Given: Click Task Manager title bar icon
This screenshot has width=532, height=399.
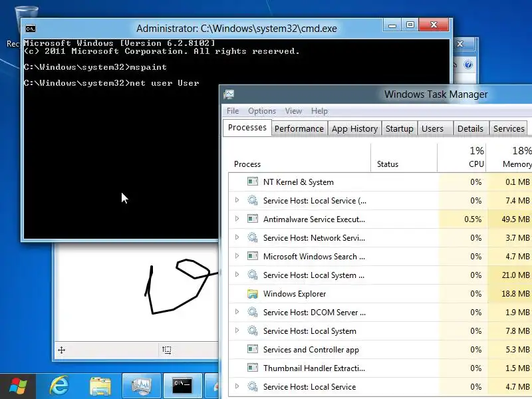Looking at the screenshot, I should [x=229, y=94].
